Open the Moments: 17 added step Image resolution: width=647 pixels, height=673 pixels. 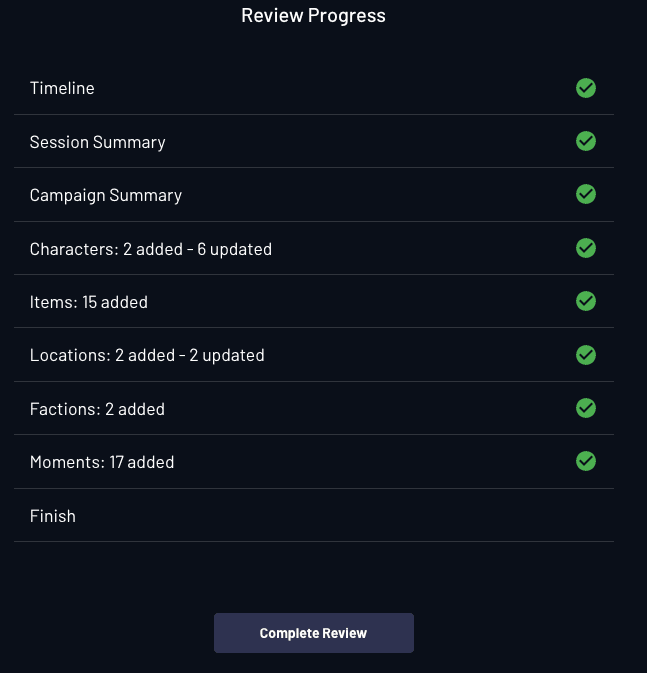coord(101,462)
